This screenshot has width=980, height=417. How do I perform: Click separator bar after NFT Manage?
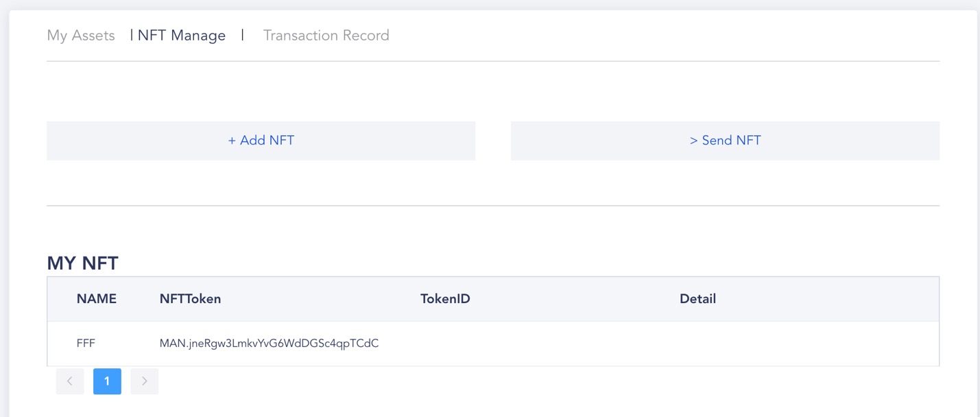[x=243, y=35]
